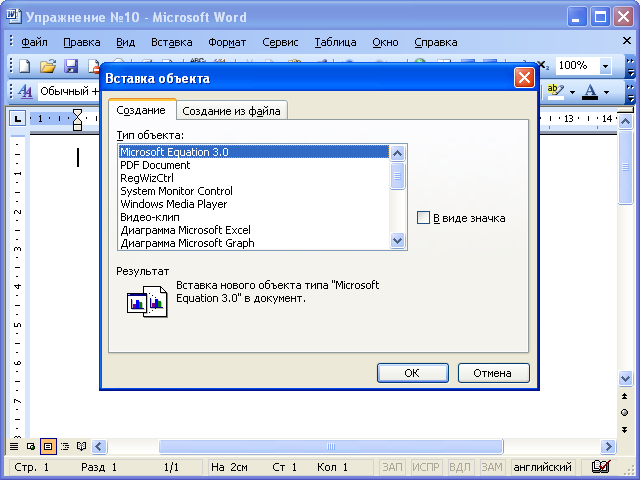The height and width of the screenshot is (480, 640).
Task: Open the font color dropdown arrow
Action: pos(607,92)
